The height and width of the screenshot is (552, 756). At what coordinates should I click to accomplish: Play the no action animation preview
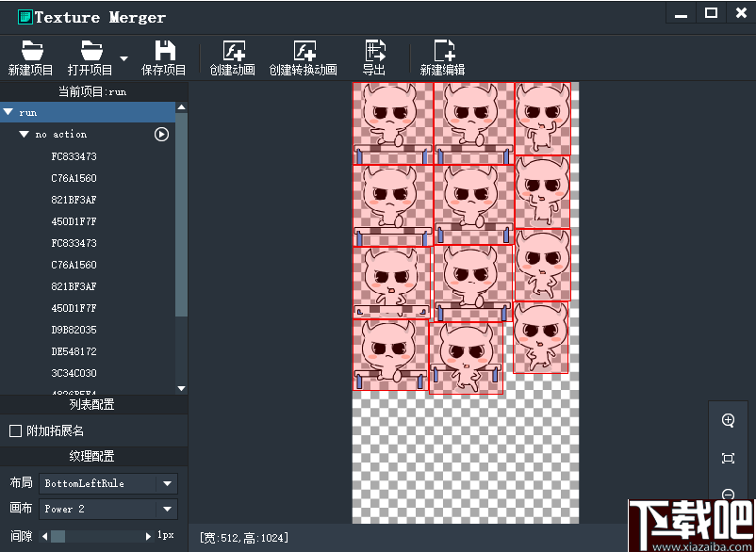click(161, 134)
